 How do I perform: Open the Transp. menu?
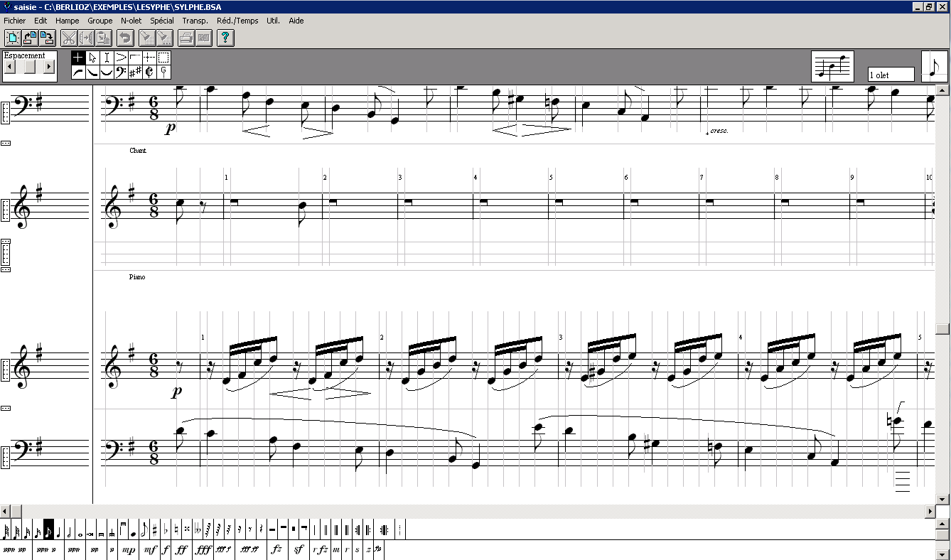coord(195,21)
